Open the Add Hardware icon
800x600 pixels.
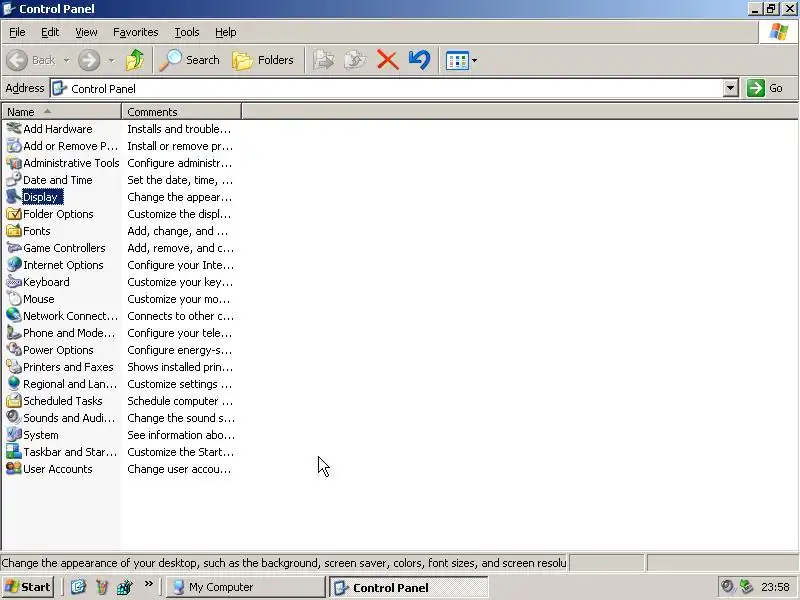click(x=14, y=129)
